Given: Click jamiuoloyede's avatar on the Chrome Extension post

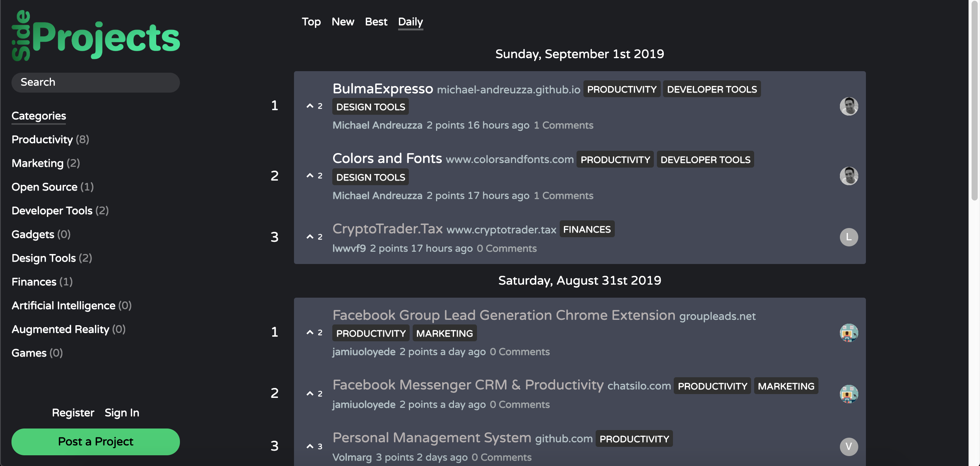Looking at the screenshot, I should [x=849, y=332].
